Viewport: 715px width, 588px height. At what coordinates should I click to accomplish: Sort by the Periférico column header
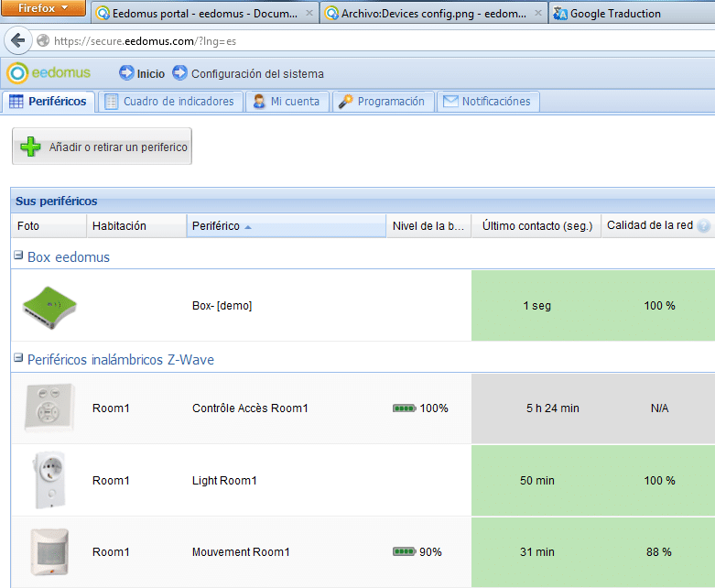tap(287, 226)
